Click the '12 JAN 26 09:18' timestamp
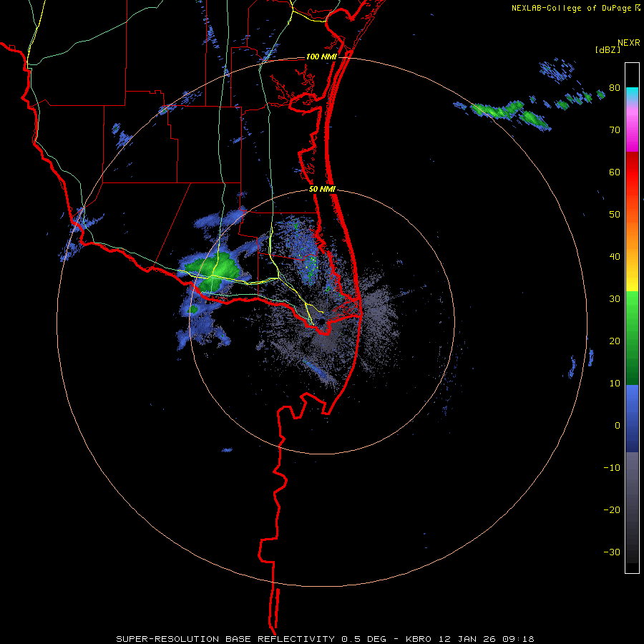Image resolution: width=644 pixels, height=644 pixels. 485,639
